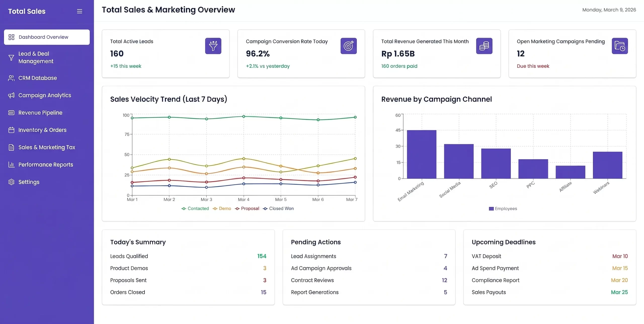The image size is (644, 324).
Task: Open Settings from the sidebar
Action: pyautogui.click(x=47, y=182)
